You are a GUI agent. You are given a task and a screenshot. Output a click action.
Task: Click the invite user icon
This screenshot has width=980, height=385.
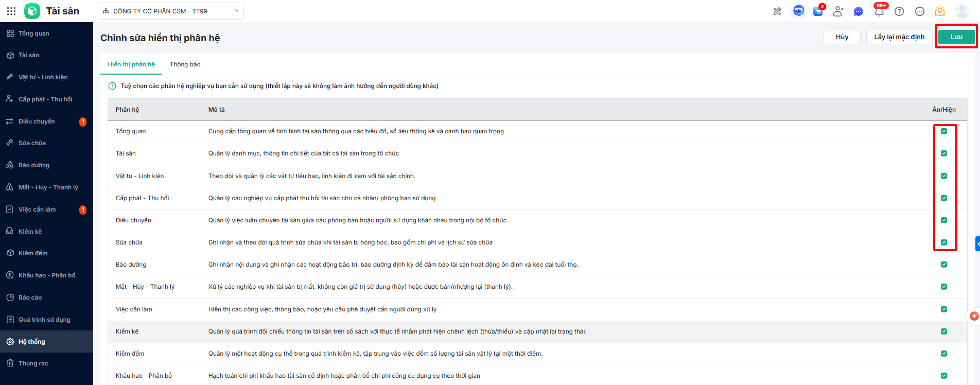click(x=838, y=11)
